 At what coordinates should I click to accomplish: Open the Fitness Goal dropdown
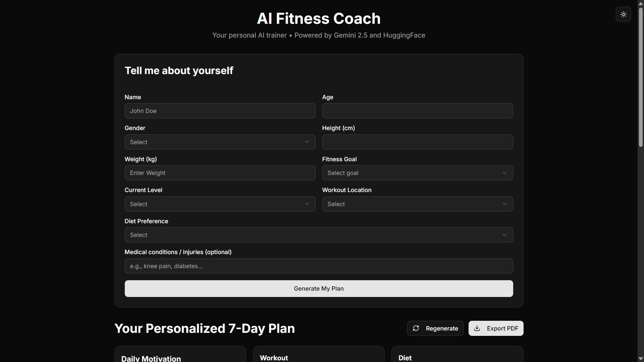(417, 173)
